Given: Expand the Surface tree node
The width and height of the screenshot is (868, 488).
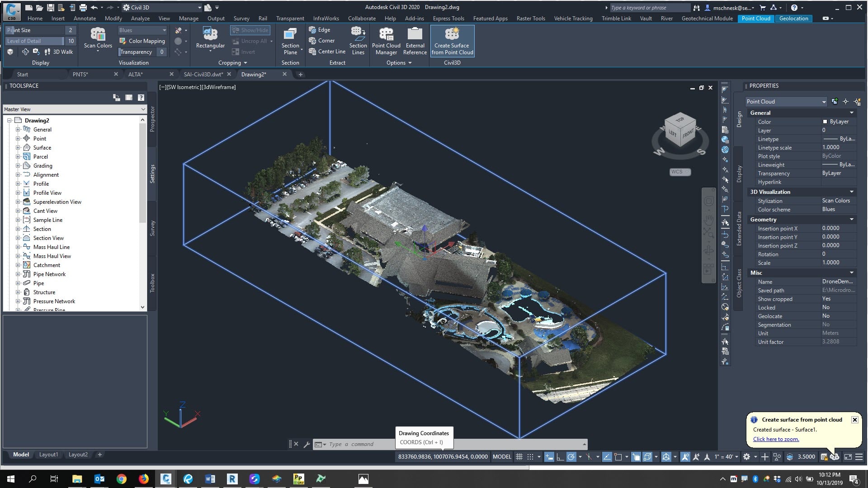Looking at the screenshot, I should point(18,148).
